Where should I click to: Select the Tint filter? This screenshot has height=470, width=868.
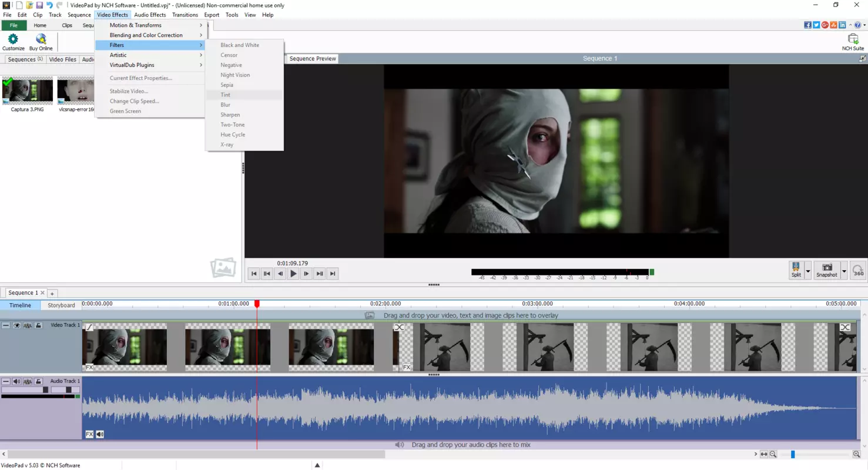pos(244,95)
